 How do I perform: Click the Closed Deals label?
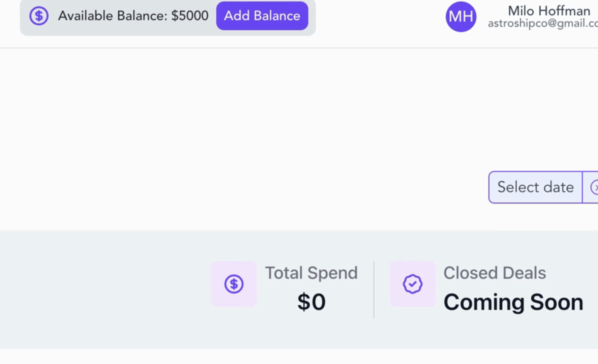point(495,273)
